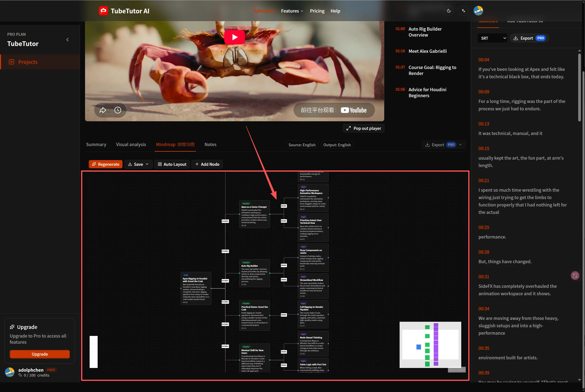Click the FREE plan badge

pyautogui.click(x=51, y=370)
